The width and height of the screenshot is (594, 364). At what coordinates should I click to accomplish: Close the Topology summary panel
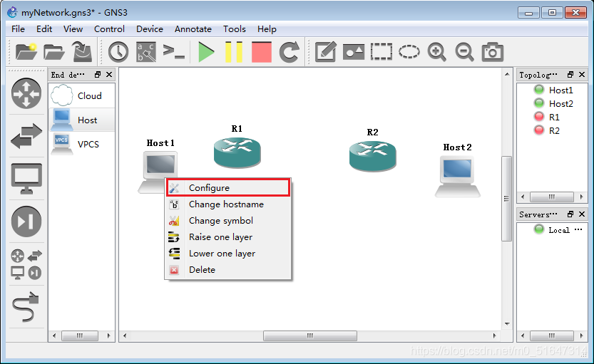582,75
